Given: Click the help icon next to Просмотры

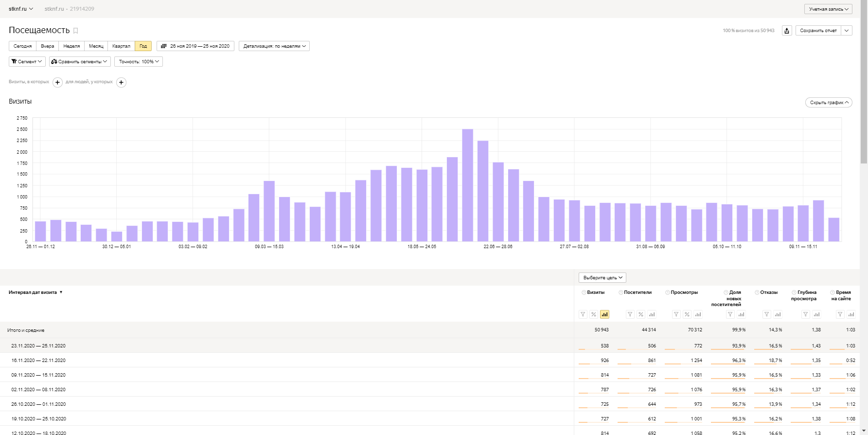Looking at the screenshot, I should 668,292.
